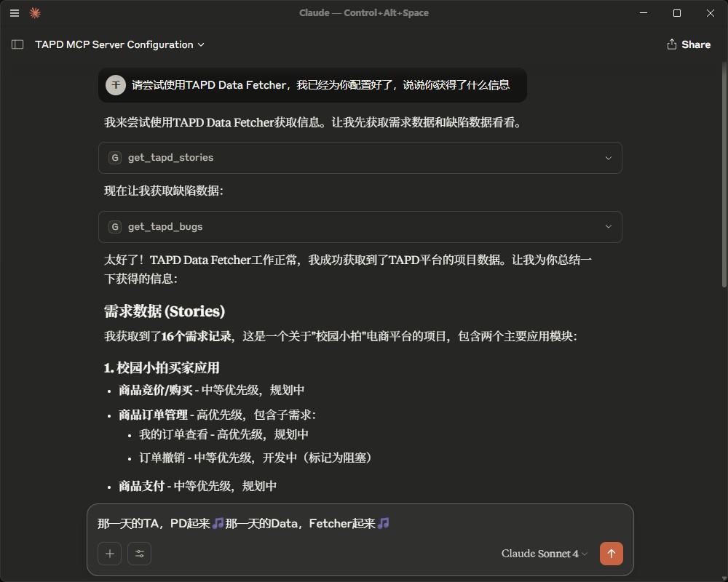The height and width of the screenshot is (582, 728).
Task: Minimize the Claude window
Action: click(644, 12)
